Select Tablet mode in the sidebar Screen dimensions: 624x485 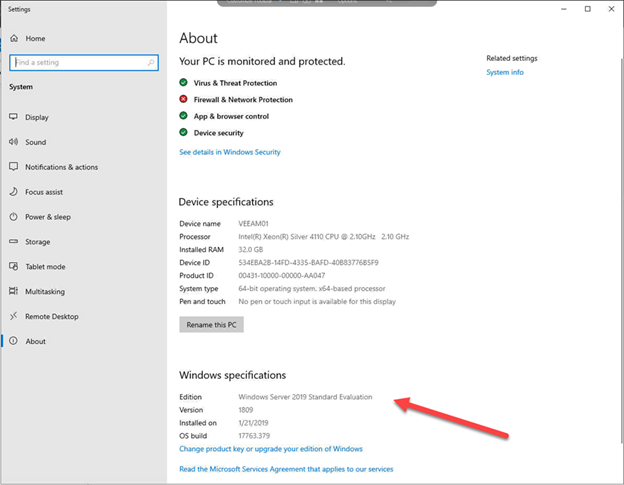(45, 267)
